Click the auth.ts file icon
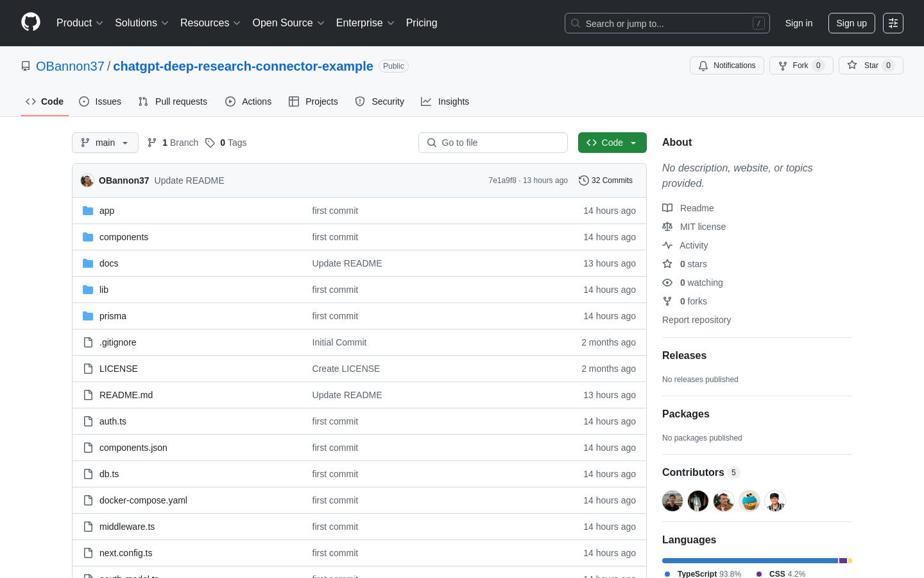 [x=88, y=421]
